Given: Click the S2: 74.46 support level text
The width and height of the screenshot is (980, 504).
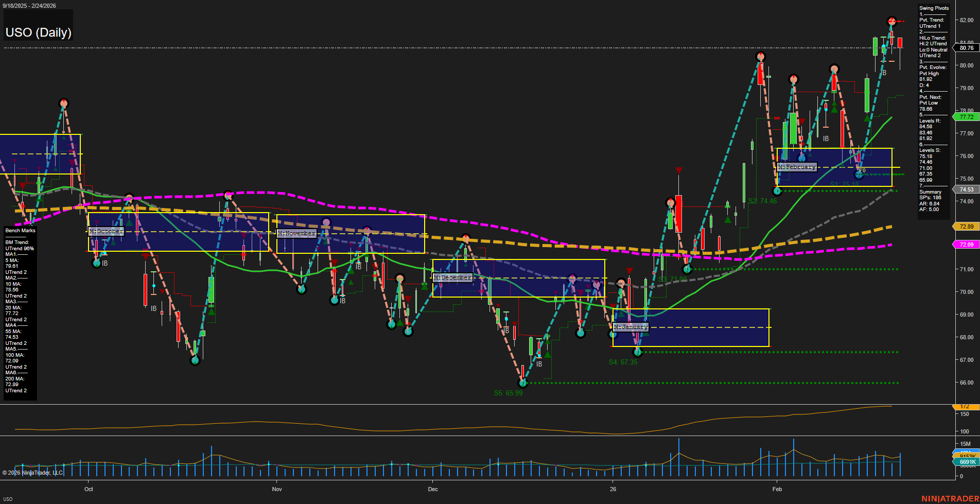Looking at the screenshot, I should coord(763,201).
